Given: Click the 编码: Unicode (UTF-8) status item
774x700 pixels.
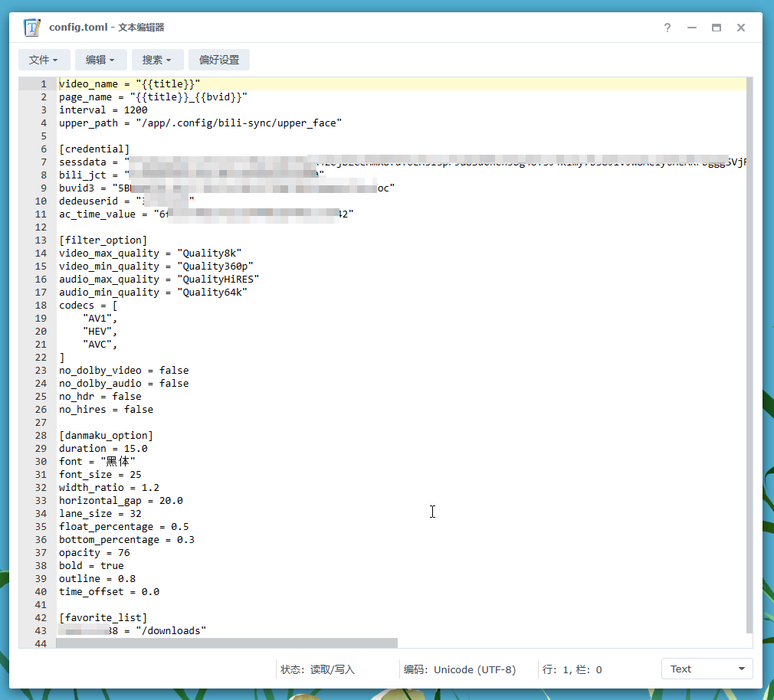Looking at the screenshot, I should coord(460,669).
